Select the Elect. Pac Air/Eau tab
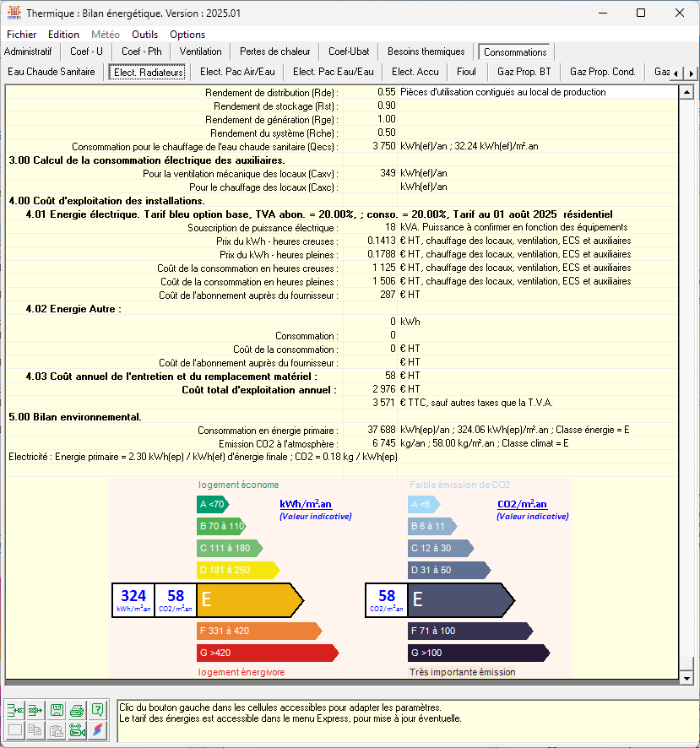700x748 pixels. [x=237, y=73]
